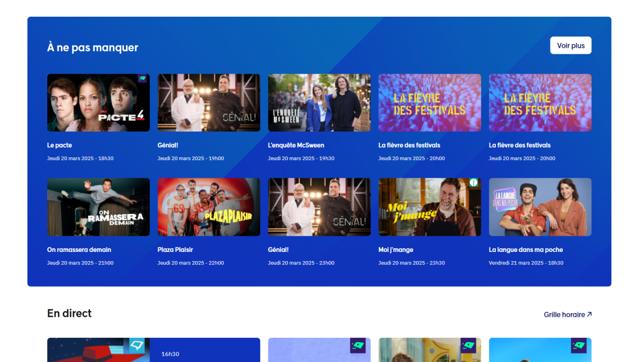The height and width of the screenshot is (362, 644).
Task: Click the Voir plus button
Action: coord(570,46)
